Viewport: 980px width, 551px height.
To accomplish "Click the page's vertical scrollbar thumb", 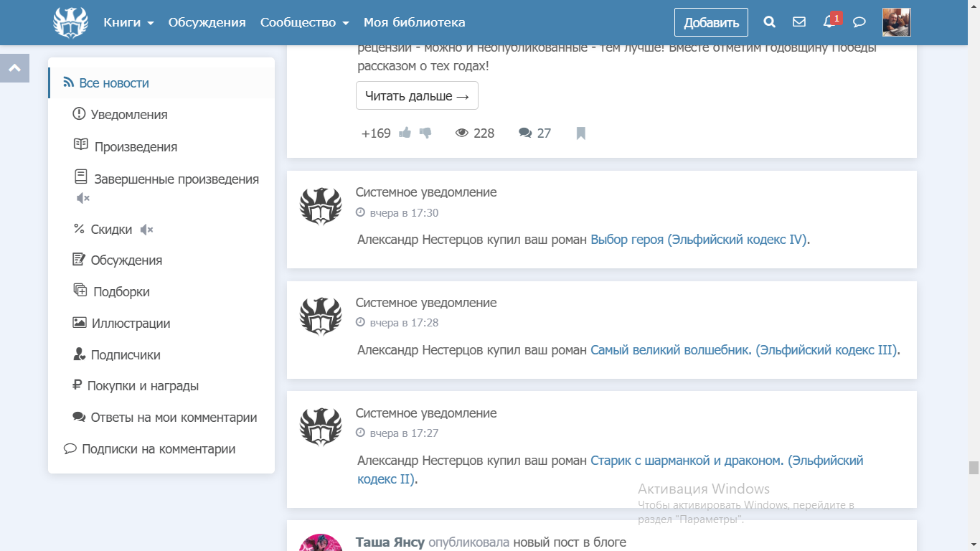I will point(974,468).
